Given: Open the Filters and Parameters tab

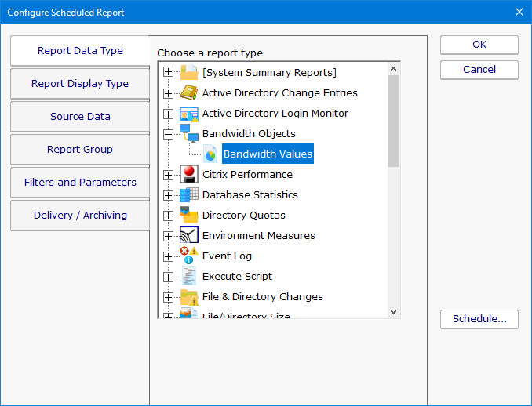Looking at the screenshot, I should point(80,183).
